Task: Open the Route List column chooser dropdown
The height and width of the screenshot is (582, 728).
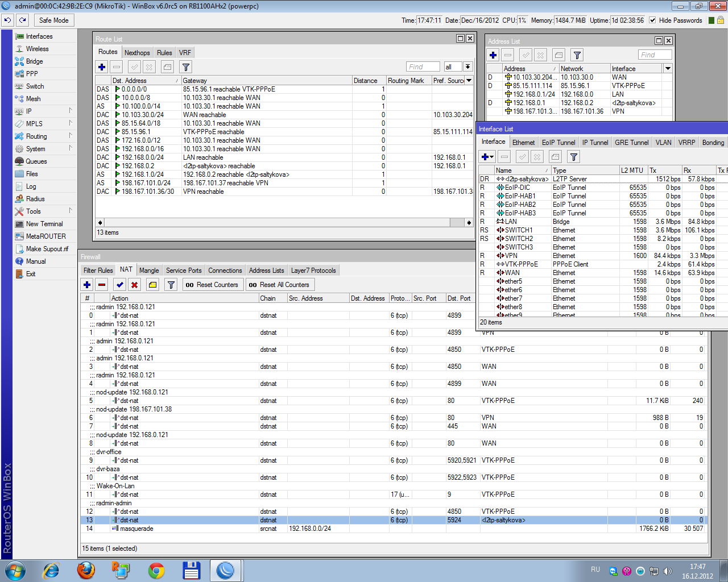Action: [x=469, y=81]
